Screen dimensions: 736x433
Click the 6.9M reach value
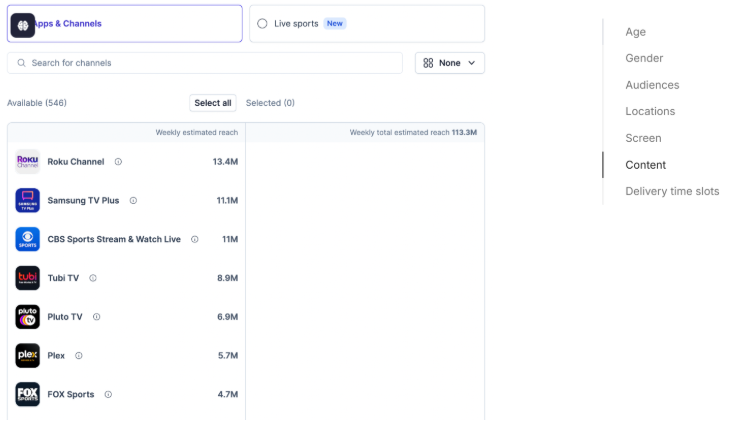(x=228, y=317)
